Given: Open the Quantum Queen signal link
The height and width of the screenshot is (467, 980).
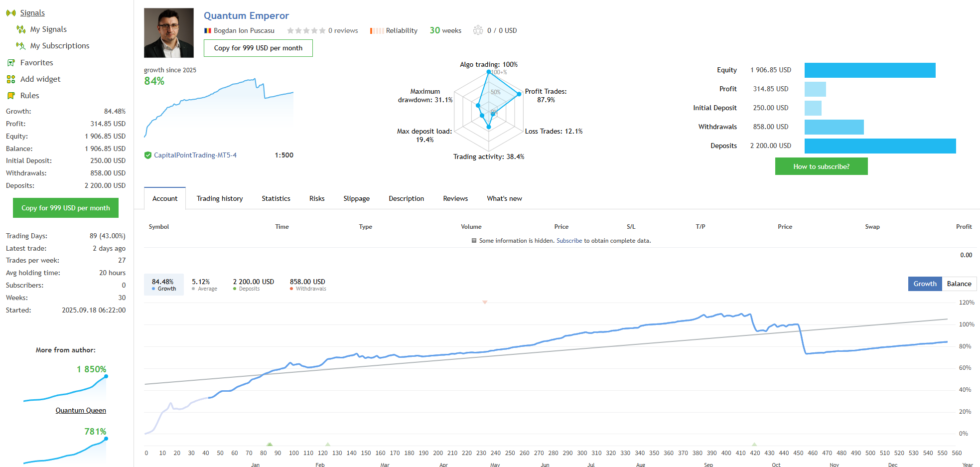Looking at the screenshot, I should click(x=81, y=411).
